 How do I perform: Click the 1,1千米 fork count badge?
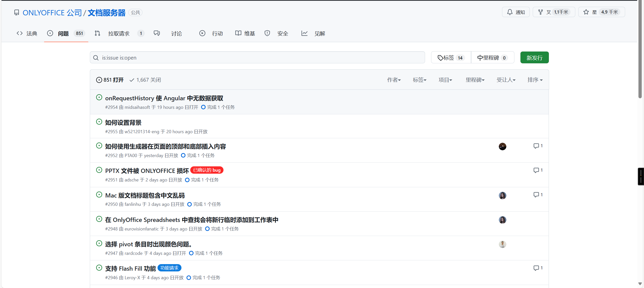click(x=561, y=12)
